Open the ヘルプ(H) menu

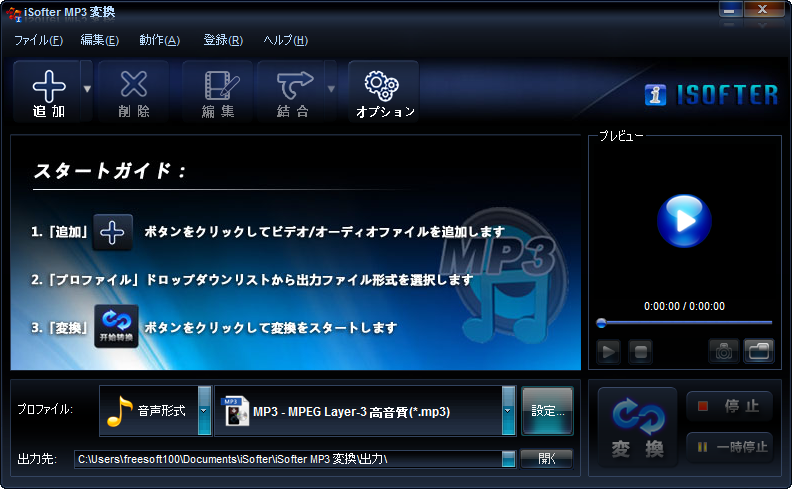(285, 40)
